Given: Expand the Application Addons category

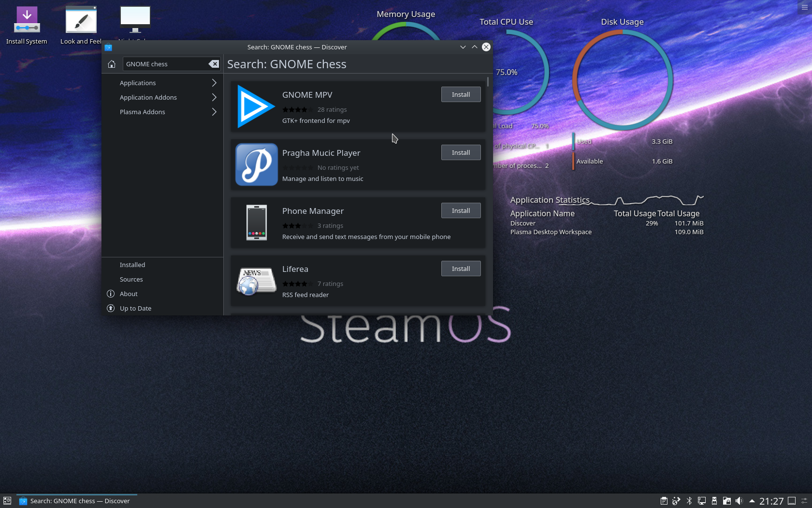Looking at the screenshot, I should (x=148, y=97).
